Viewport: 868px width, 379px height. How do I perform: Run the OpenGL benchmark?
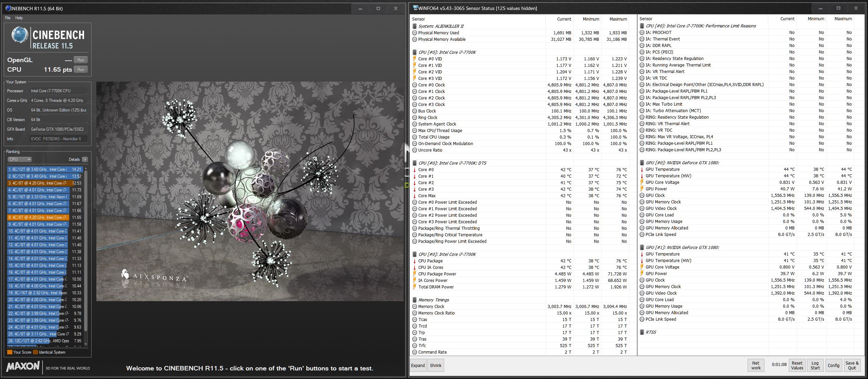pyautogui.click(x=81, y=60)
